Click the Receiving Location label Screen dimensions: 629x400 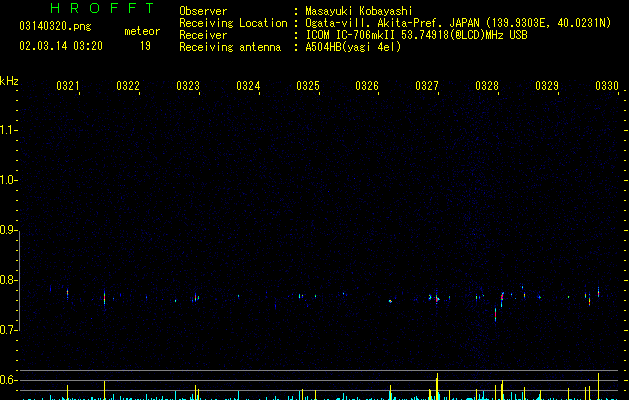233,23
